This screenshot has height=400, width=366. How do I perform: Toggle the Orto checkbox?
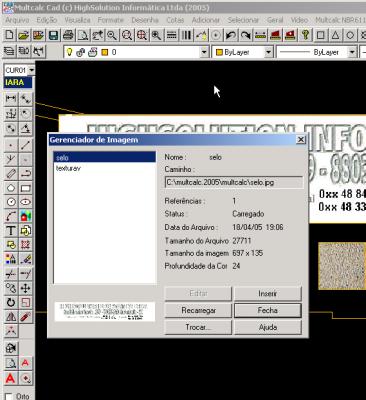[x=9, y=396]
